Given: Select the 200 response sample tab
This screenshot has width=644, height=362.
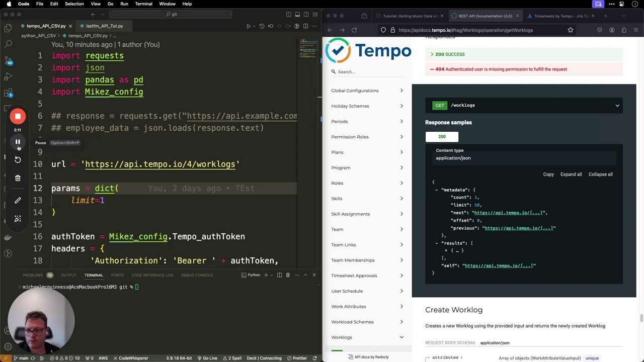Looking at the screenshot, I should coord(442,137).
